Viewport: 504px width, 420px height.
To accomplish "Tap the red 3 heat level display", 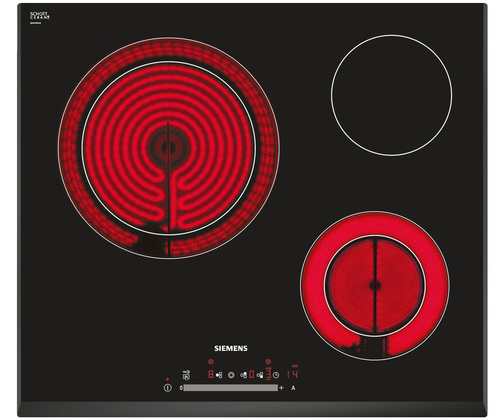I will (x=268, y=375).
